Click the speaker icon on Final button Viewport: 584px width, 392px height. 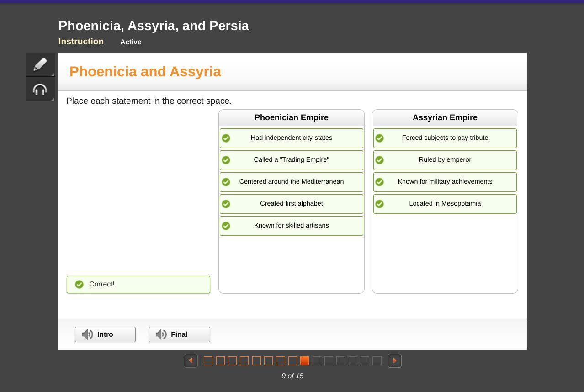coord(161,334)
